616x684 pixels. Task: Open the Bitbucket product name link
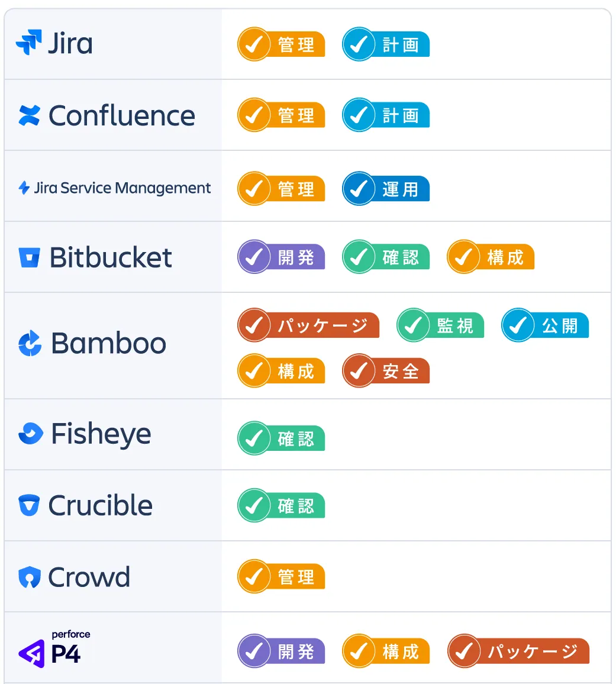(111, 257)
